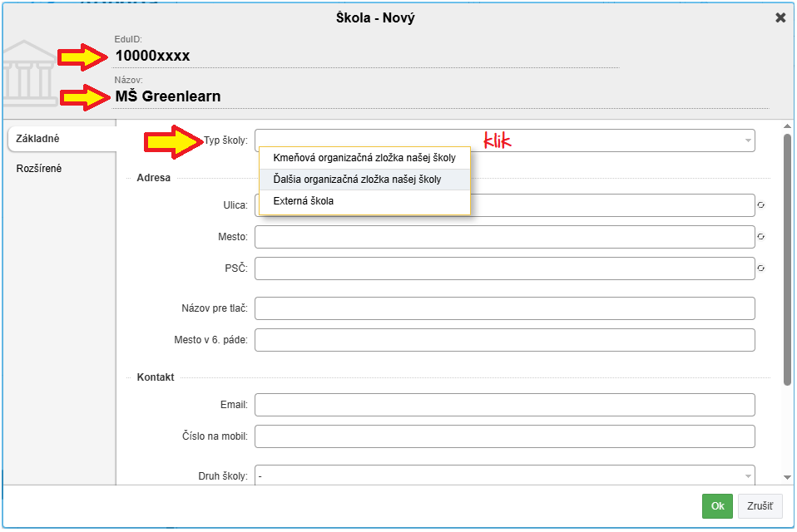This screenshot has width=797, height=532.
Task: Click the reset icon beside PSČ field
Action: click(x=760, y=268)
